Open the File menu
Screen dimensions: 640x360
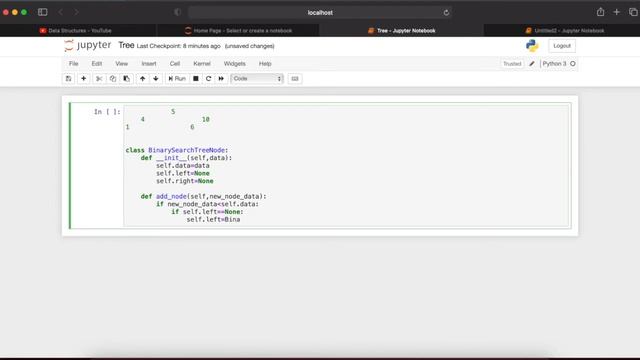pos(73,64)
